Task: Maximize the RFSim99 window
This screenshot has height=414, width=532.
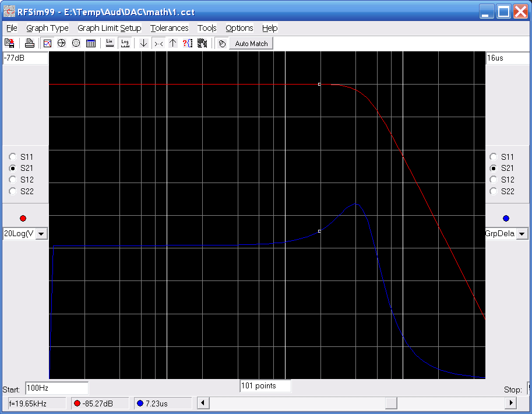Action: click(x=503, y=12)
